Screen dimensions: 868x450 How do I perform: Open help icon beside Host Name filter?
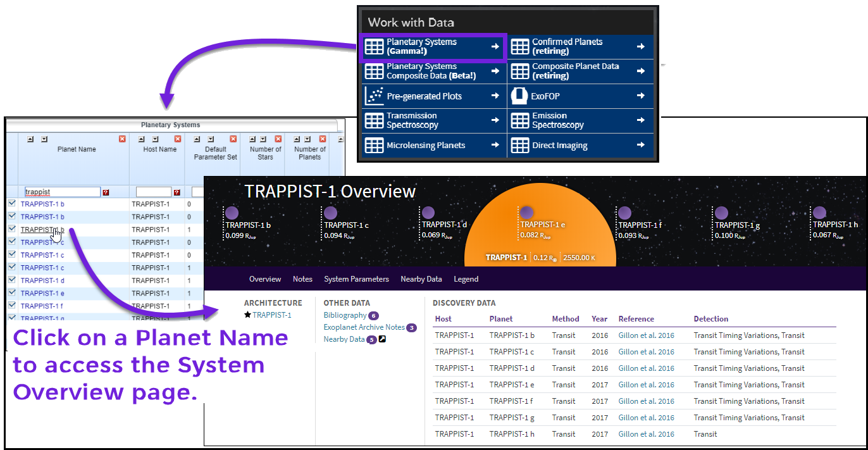177,192
